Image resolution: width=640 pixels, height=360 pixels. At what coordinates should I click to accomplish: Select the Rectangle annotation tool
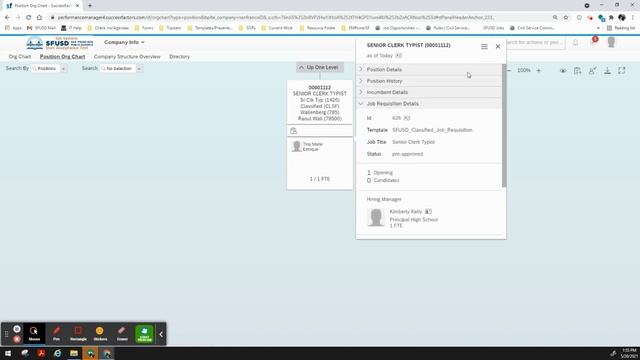point(78,333)
